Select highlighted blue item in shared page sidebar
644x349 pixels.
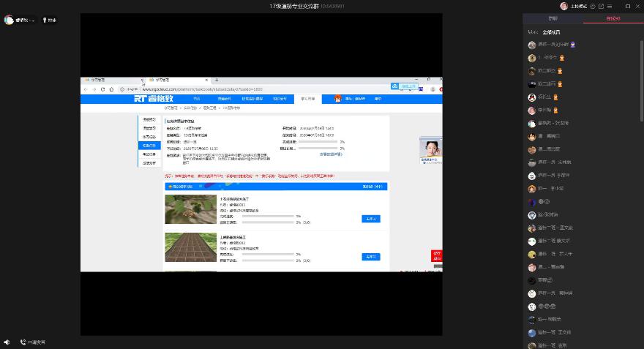[x=149, y=146]
